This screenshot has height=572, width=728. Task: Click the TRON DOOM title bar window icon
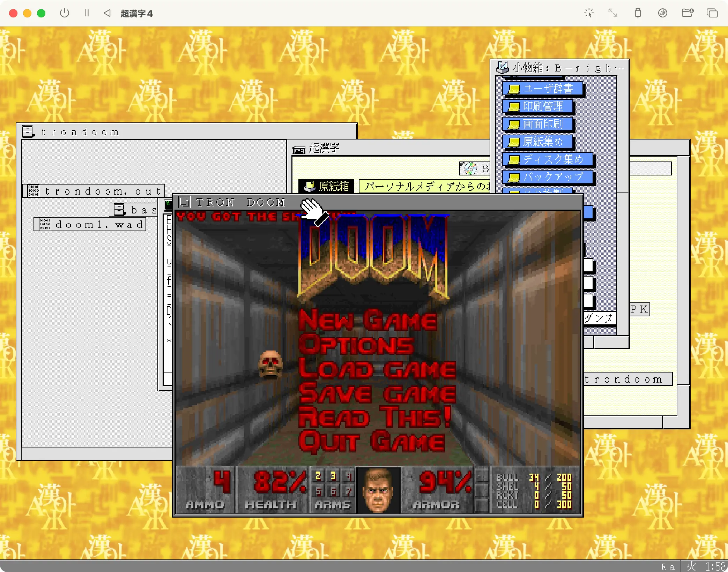(184, 202)
